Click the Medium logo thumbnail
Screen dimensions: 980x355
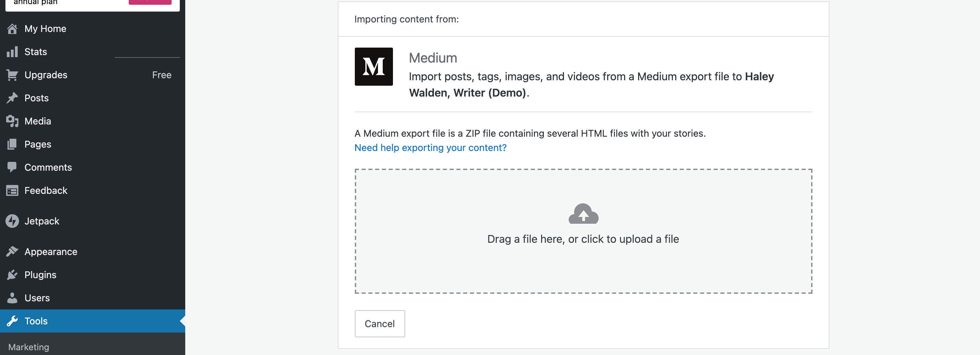[373, 67]
